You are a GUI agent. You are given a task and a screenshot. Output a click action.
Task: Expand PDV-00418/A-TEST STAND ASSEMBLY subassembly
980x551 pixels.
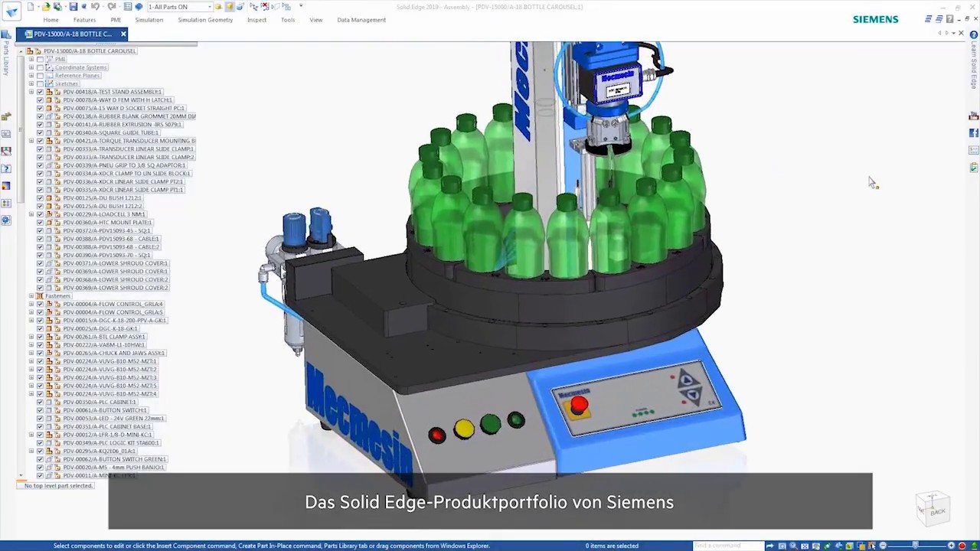pos(31,92)
